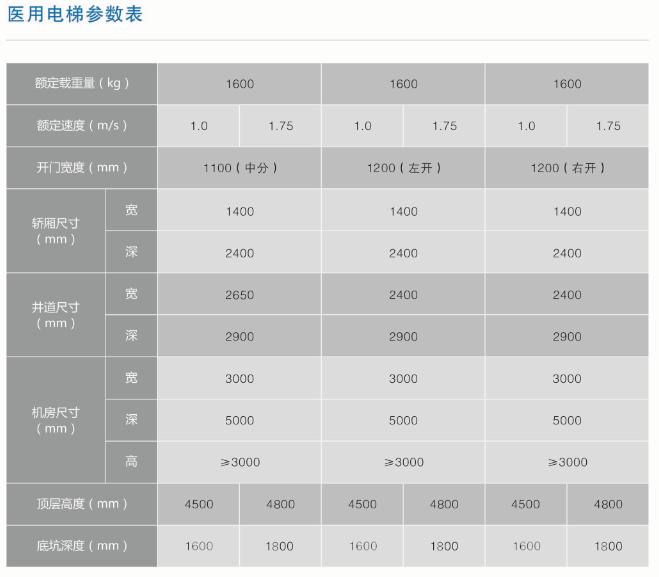Viewport: 659px width, 577px height.
Task: Select the 顶层高度 (mm) row header
Action: pos(82,504)
